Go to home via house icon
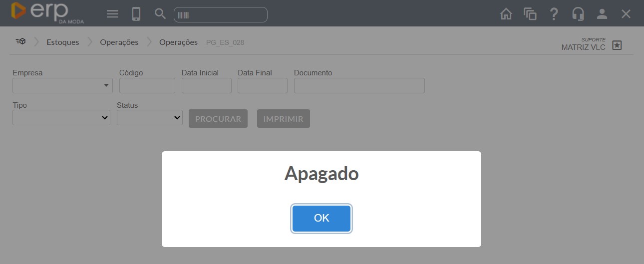 point(506,14)
